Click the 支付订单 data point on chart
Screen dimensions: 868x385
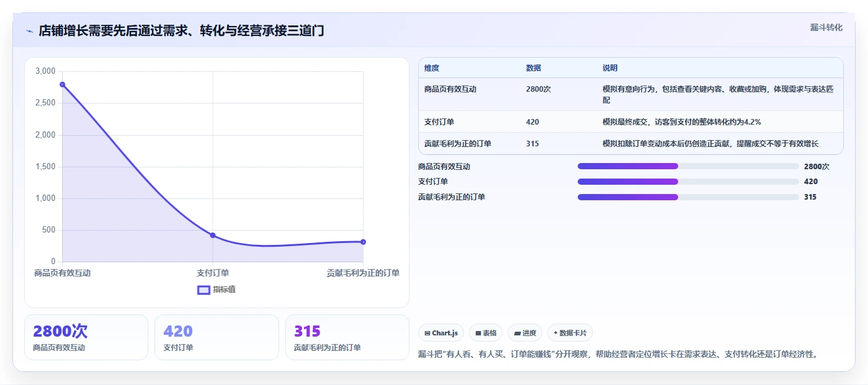213,235
